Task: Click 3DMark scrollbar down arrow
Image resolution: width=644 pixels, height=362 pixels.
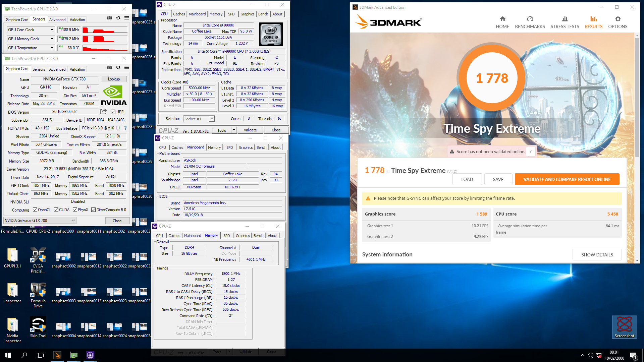Action: pyautogui.click(x=637, y=260)
